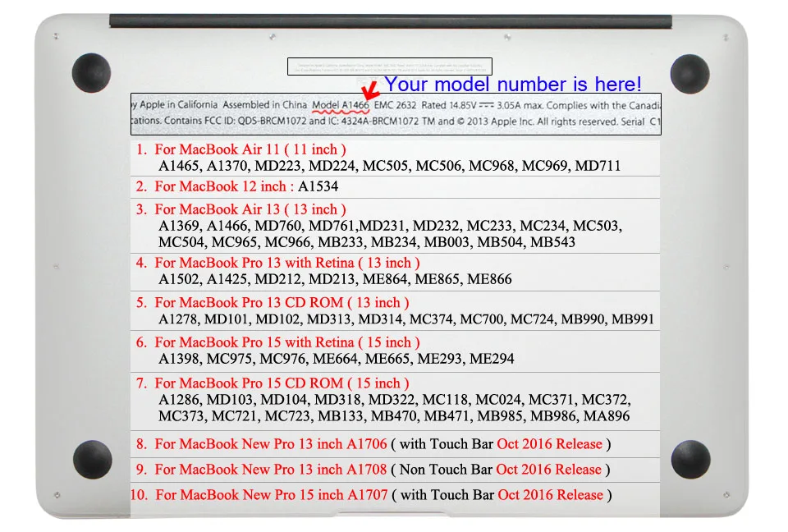The width and height of the screenshot is (788, 532).
Task: Select the MacBook Air 11 ( 11 inch ) entry
Action: click(x=242, y=149)
